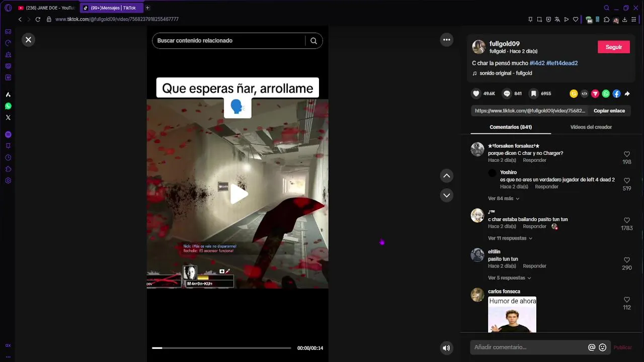Like the video with the heart icon

pyautogui.click(x=476, y=94)
